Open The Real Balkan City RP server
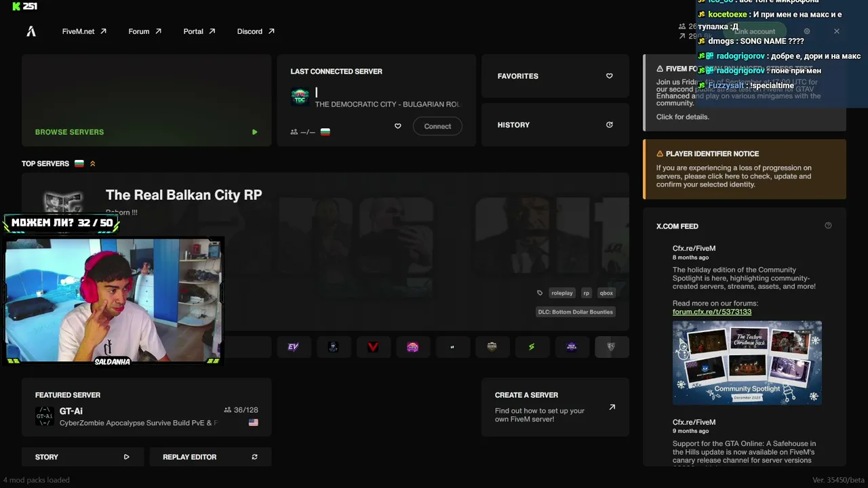The image size is (868, 488). pos(325,251)
